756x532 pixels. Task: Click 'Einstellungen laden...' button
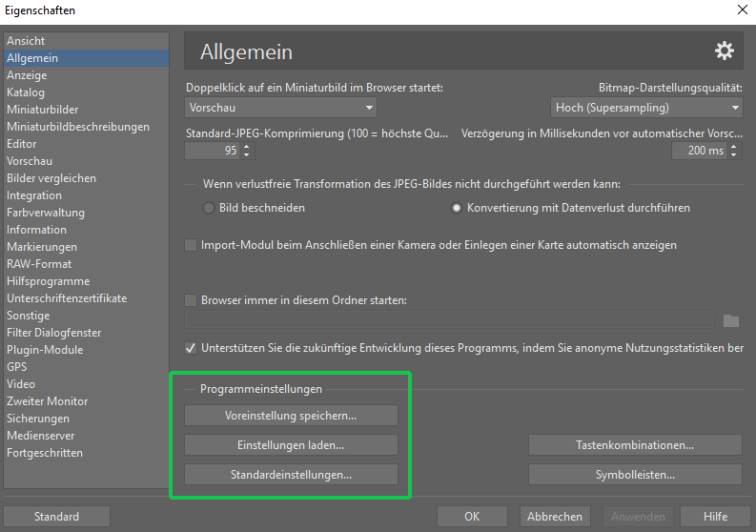[x=291, y=445]
